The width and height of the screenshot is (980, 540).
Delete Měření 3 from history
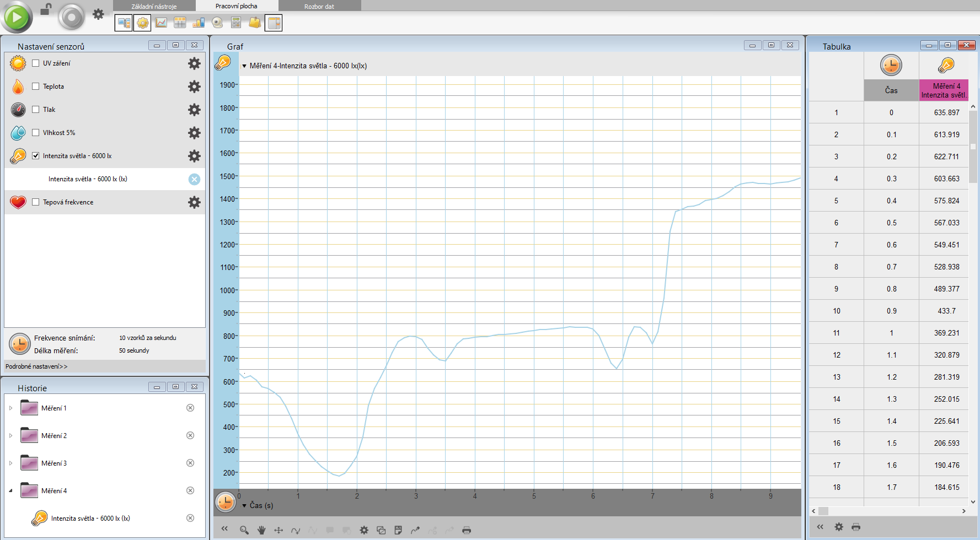click(190, 463)
